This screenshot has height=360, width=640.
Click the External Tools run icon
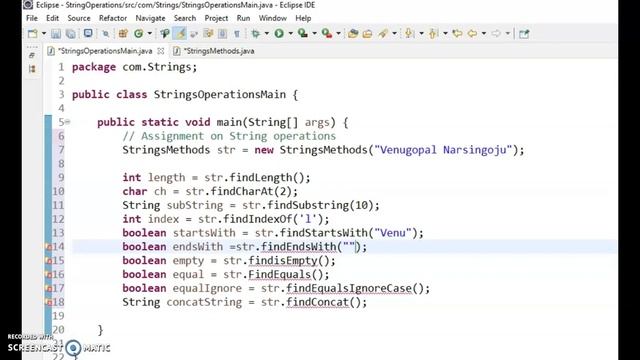[327, 33]
